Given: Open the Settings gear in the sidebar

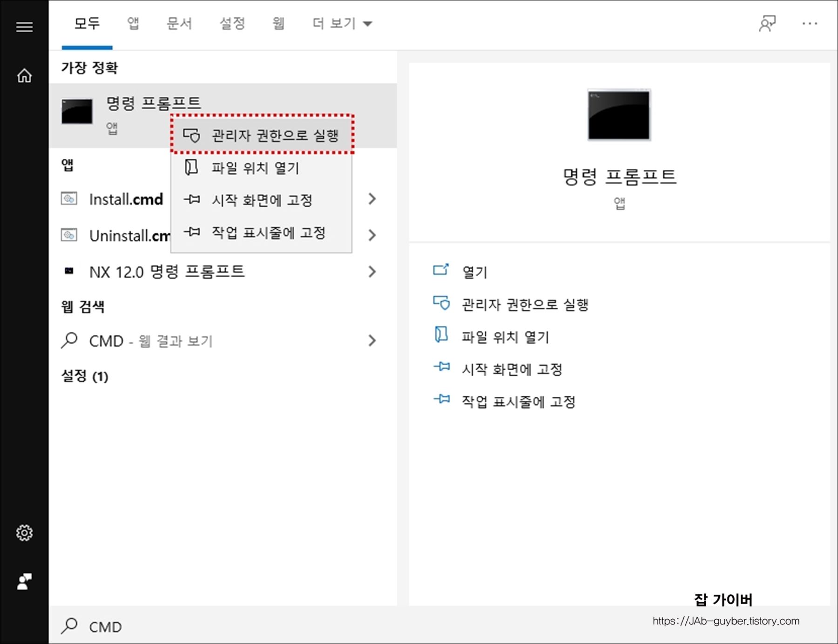Looking at the screenshot, I should point(24,533).
